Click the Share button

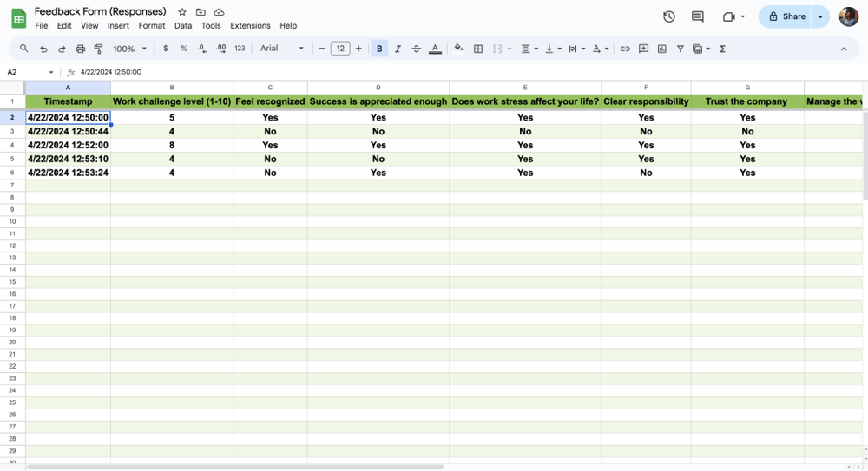(787, 16)
